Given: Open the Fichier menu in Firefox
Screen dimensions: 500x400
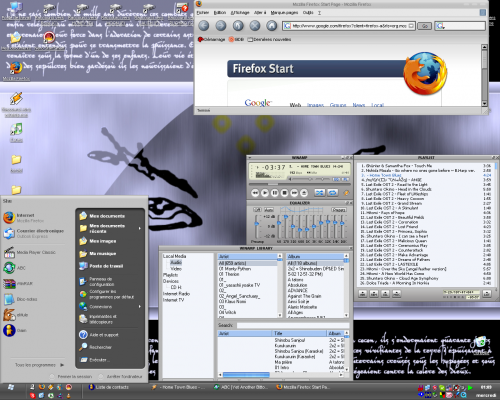Looking at the screenshot, I should 202,12.
